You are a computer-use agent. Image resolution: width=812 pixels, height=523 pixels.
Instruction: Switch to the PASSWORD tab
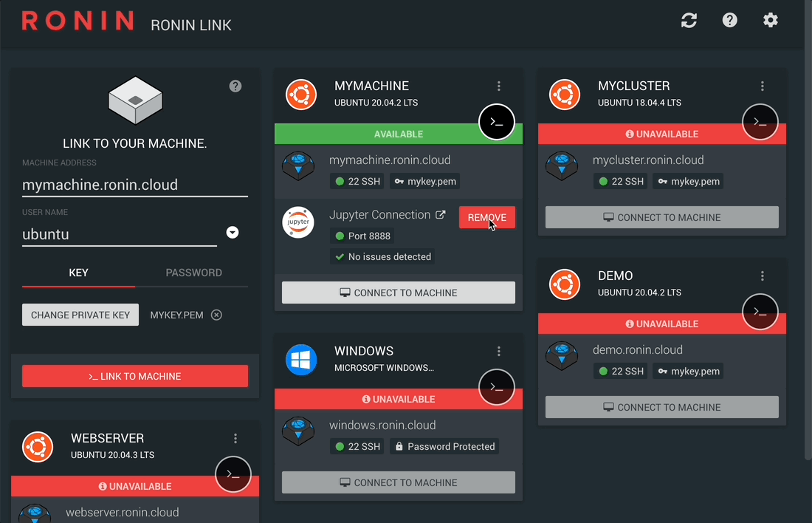193,273
